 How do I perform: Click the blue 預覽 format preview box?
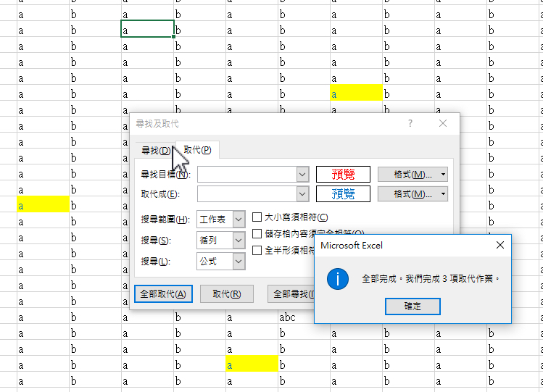click(343, 193)
